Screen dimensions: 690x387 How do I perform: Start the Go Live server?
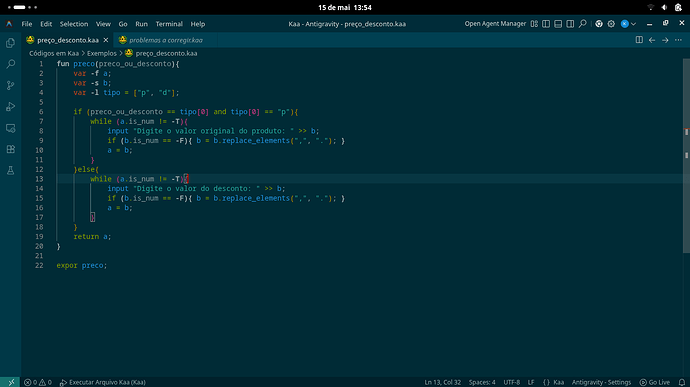[x=655, y=382]
